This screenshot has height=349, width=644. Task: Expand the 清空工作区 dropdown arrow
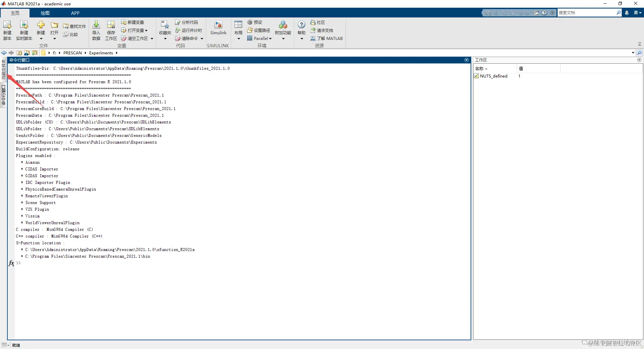pos(152,39)
